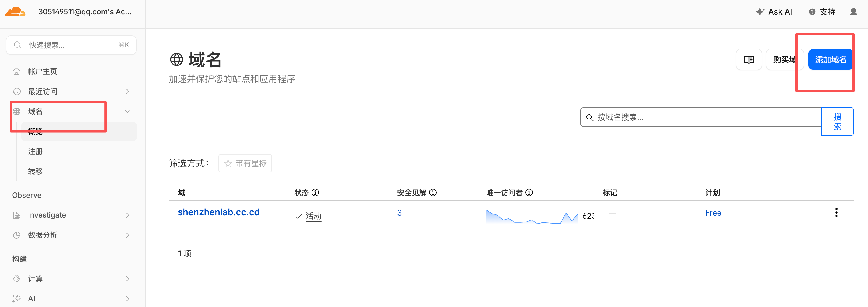The width and height of the screenshot is (868, 307).
Task: Click the home icon beside 帐户主页
Action: pos(17,71)
